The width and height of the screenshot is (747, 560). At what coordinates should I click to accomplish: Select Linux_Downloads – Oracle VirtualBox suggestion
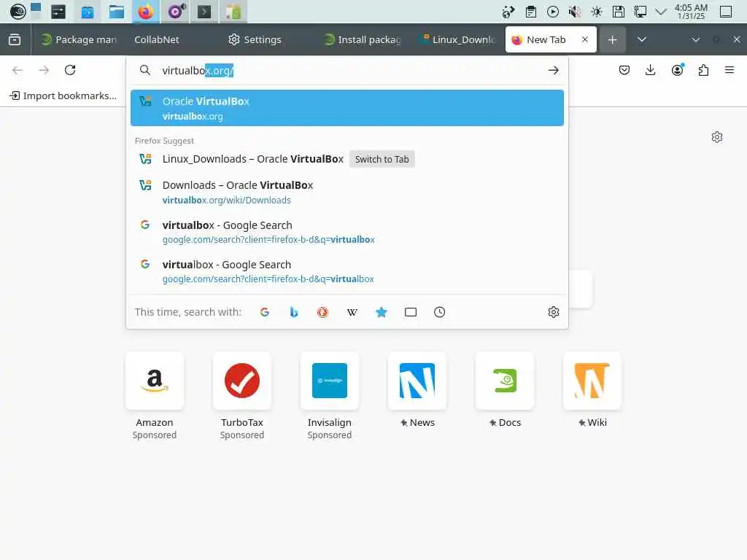pos(347,159)
